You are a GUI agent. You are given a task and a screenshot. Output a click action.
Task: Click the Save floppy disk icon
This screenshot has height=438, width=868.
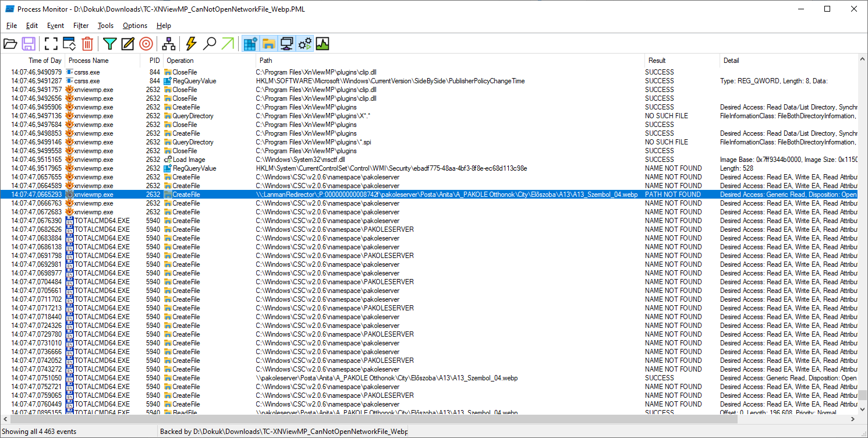pyautogui.click(x=28, y=44)
